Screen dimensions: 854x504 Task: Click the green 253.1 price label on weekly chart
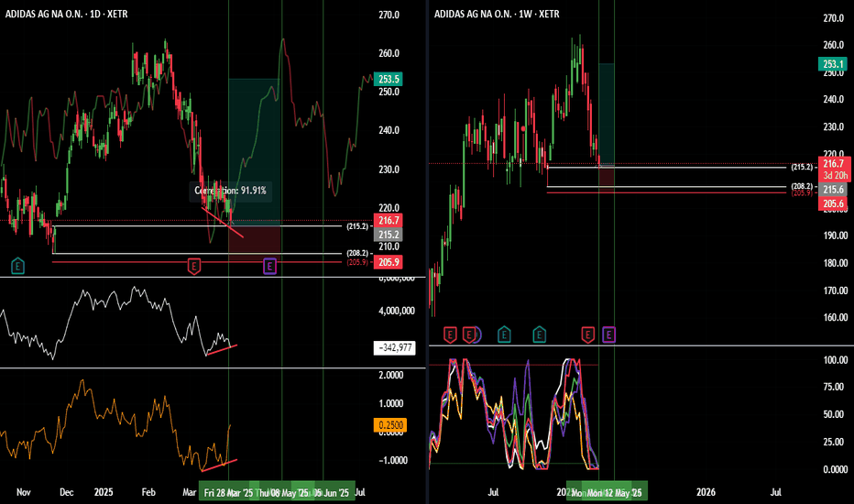(833, 64)
